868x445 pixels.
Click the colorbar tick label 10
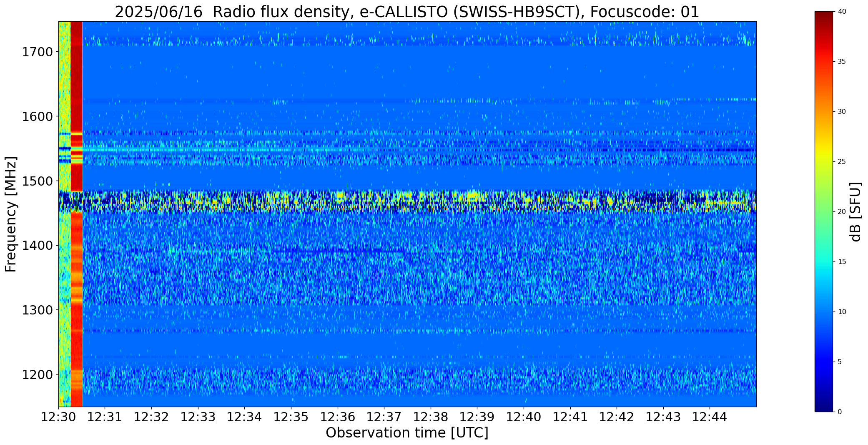click(x=841, y=312)
